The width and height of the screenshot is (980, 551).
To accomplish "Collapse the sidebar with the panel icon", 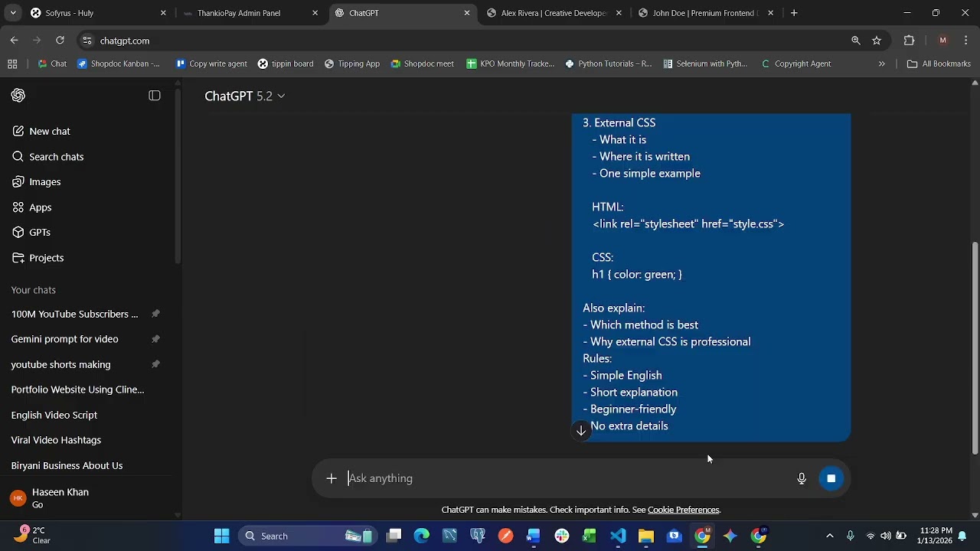I will click(x=155, y=96).
